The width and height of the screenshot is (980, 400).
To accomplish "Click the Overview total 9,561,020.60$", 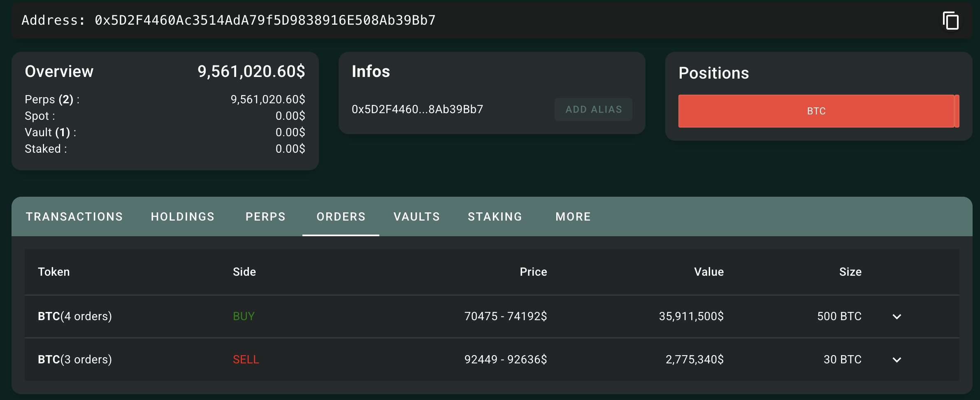I will click(x=251, y=72).
